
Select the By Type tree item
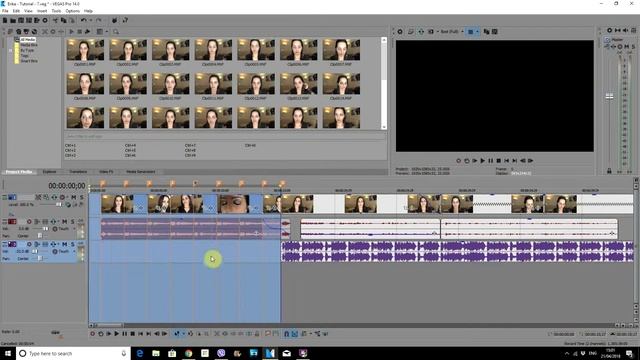coord(27,50)
